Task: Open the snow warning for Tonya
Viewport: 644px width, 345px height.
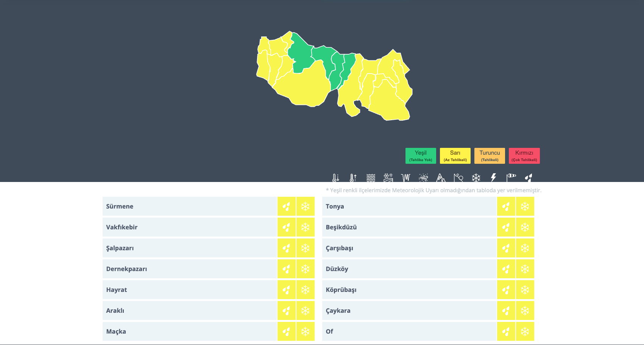Action: 525,206
